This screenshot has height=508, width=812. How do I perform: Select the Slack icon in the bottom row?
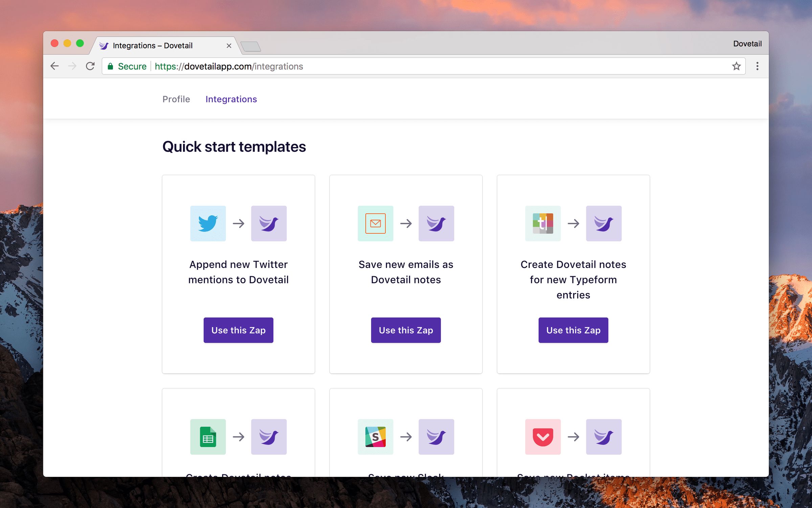click(x=375, y=437)
